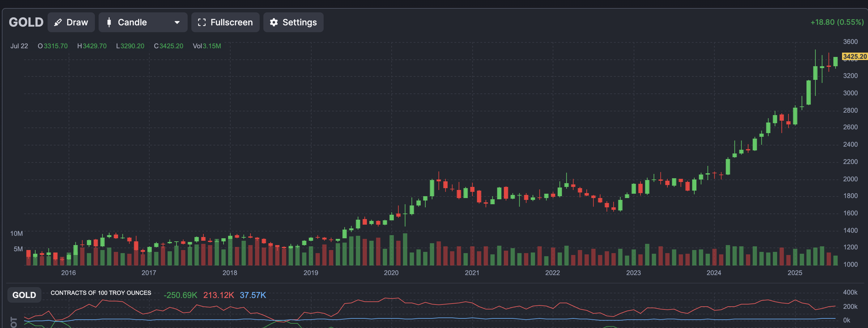The height and width of the screenshot is (328, 868).
Task: Click the pencil icon in Draw button
Action: coord(58,22)
